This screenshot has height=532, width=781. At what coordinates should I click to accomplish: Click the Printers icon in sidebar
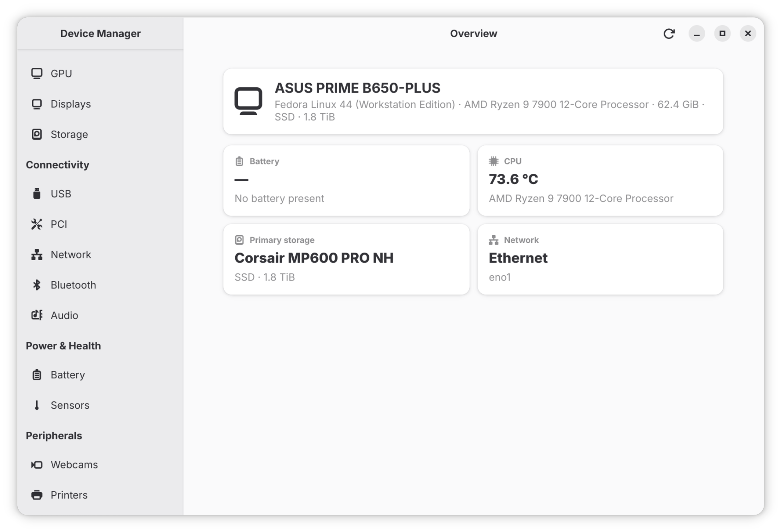(x=37, y=495)
